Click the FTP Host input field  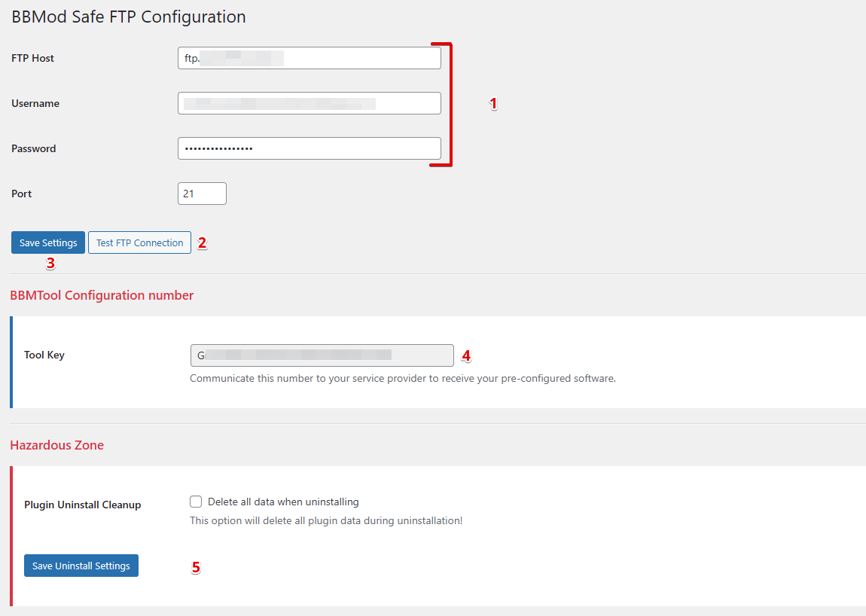pos(309,57)
